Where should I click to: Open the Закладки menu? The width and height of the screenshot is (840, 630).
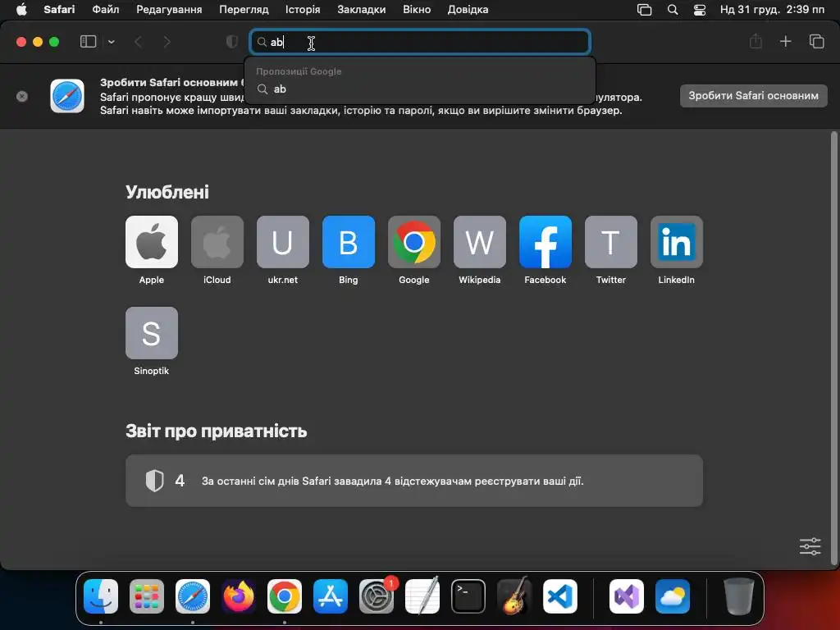pos(362,9)
